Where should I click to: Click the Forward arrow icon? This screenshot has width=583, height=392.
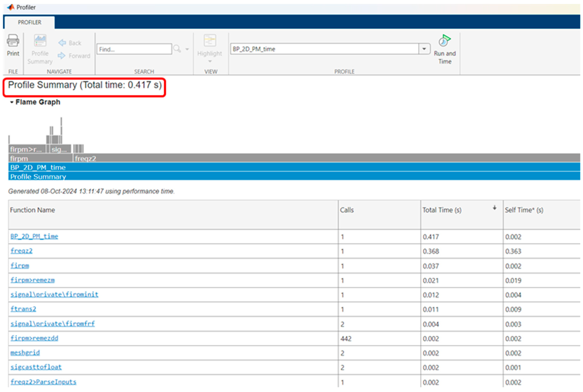[61, 55]
